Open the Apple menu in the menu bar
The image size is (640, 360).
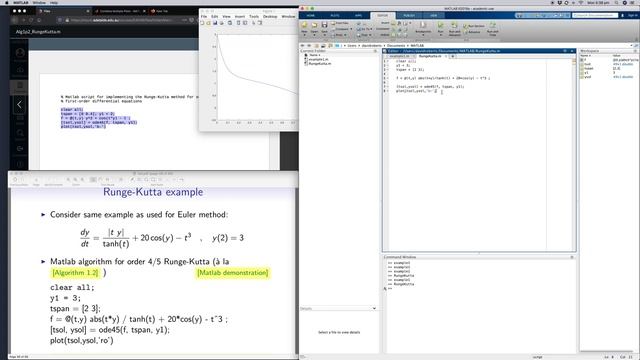pyautogui.click(x=6, y=2)
